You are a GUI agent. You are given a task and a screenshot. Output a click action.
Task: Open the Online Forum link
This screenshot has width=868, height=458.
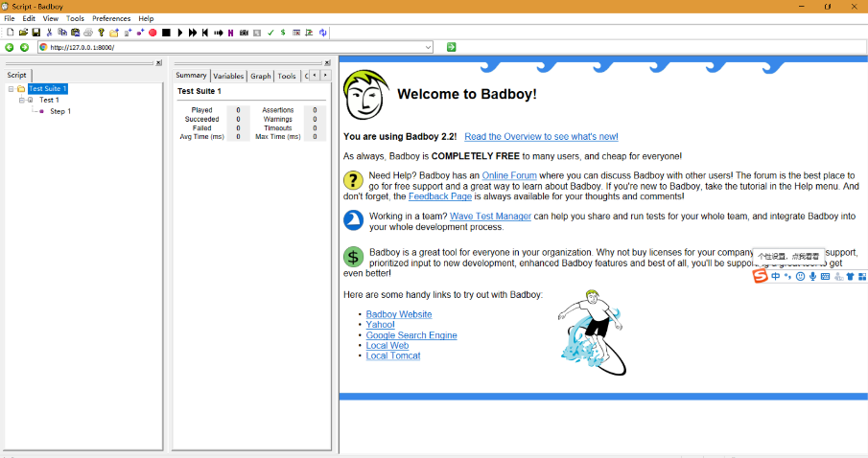pos(509,175)
